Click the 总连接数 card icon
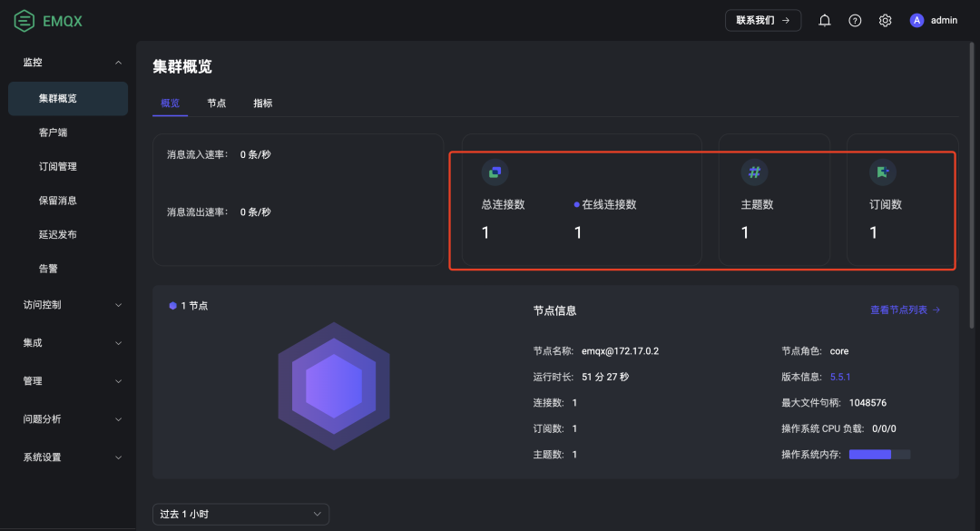 click(x=494, y=172)
